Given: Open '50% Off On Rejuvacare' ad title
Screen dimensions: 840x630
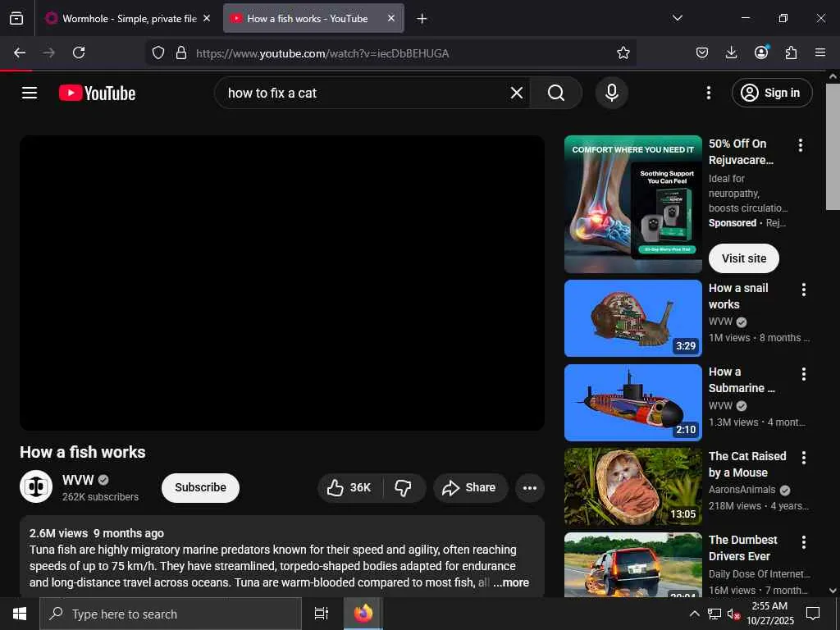Looking at the screenshot, I should [x=741, y=152].
